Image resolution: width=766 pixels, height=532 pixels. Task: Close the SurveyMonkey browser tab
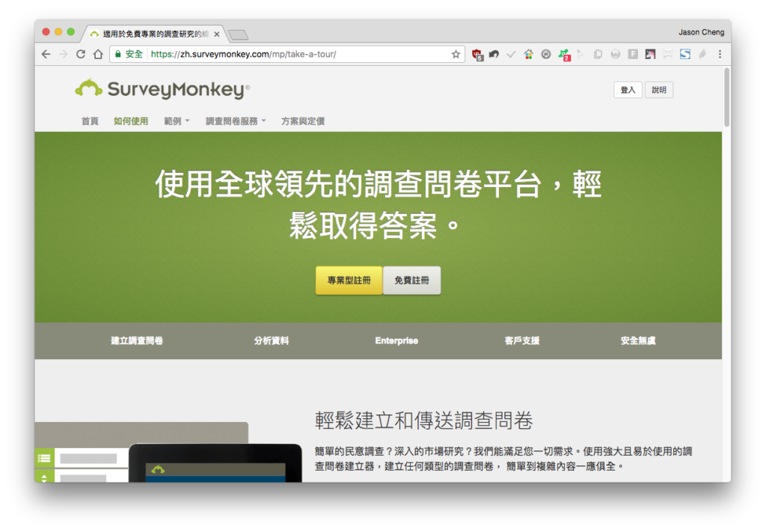pos(216,34)
